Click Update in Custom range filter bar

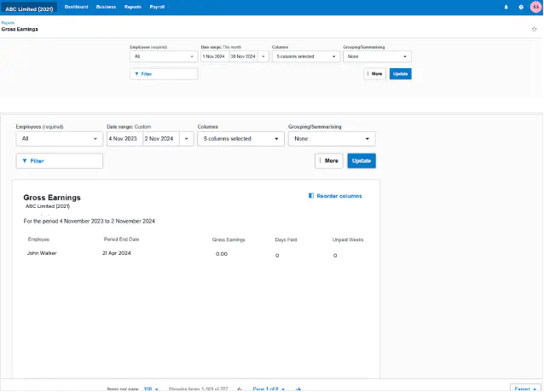click(x=362, y=161)
